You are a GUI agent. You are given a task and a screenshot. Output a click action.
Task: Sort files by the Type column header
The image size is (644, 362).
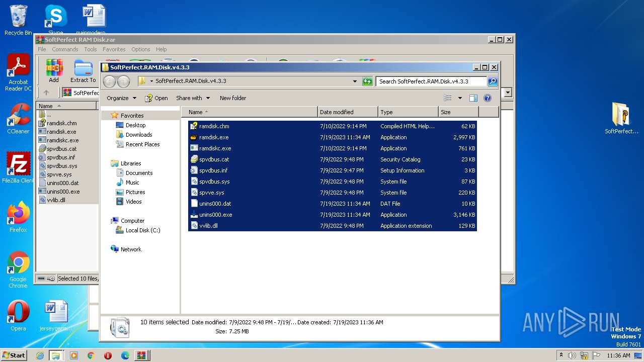click(x=408, y=112)
